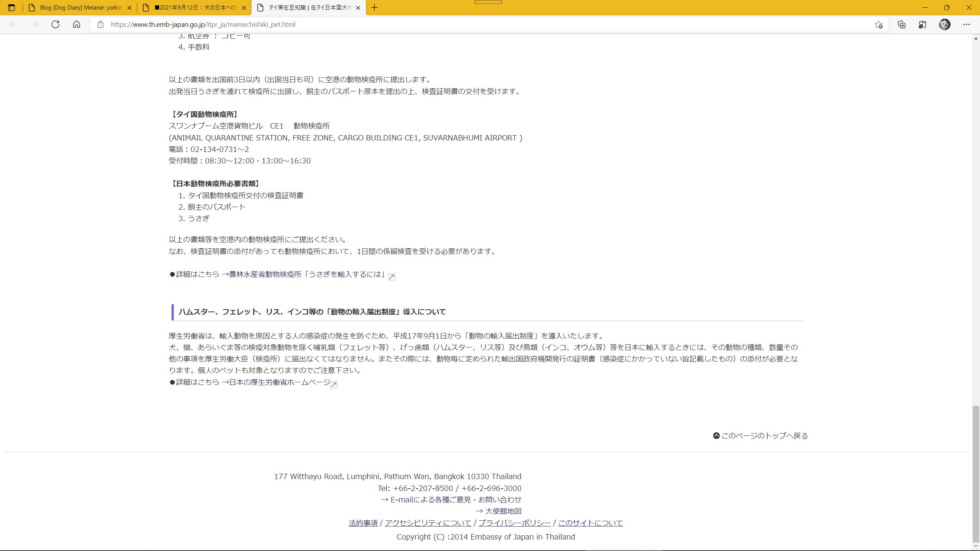The image size is (980, 551).
Task: Open the Collections icon
Action: point(902,24)
